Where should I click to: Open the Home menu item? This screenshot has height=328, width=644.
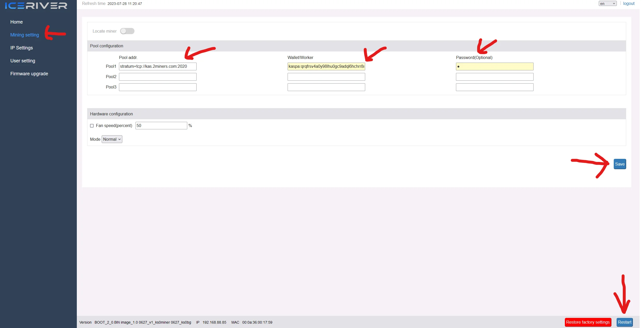click(17, 22)
